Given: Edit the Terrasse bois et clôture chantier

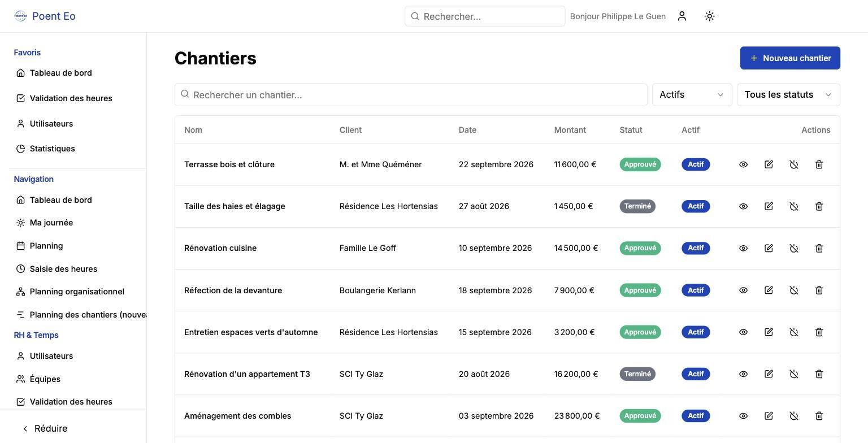Looking at the screenshot, I should [769, 164].
